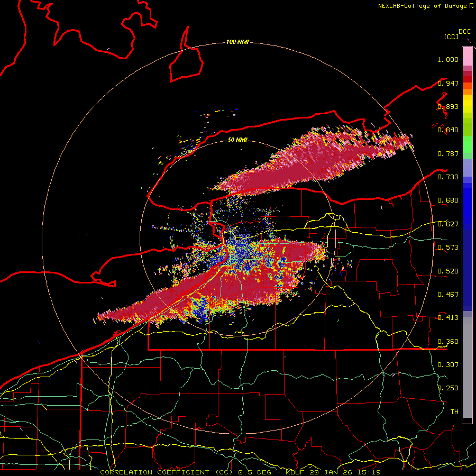Select the 0.680 scale value

pos(448,200)
